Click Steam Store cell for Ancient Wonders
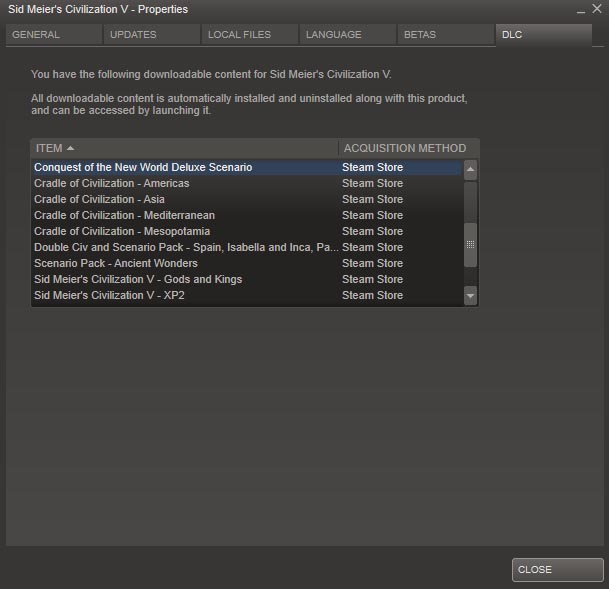The width and height of the screenshot is (609, 589). pyautogui.click(x=372, y=263)
